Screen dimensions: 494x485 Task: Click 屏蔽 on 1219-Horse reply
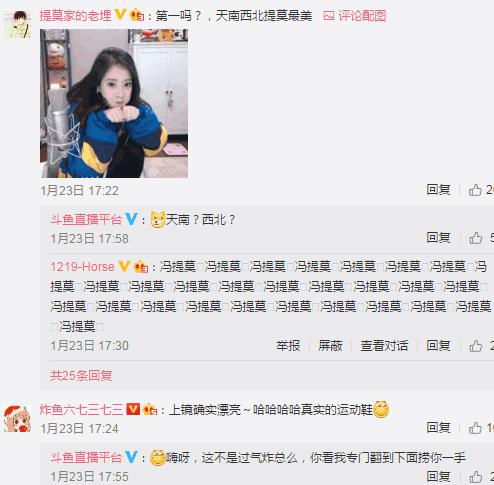click(330, 346)
